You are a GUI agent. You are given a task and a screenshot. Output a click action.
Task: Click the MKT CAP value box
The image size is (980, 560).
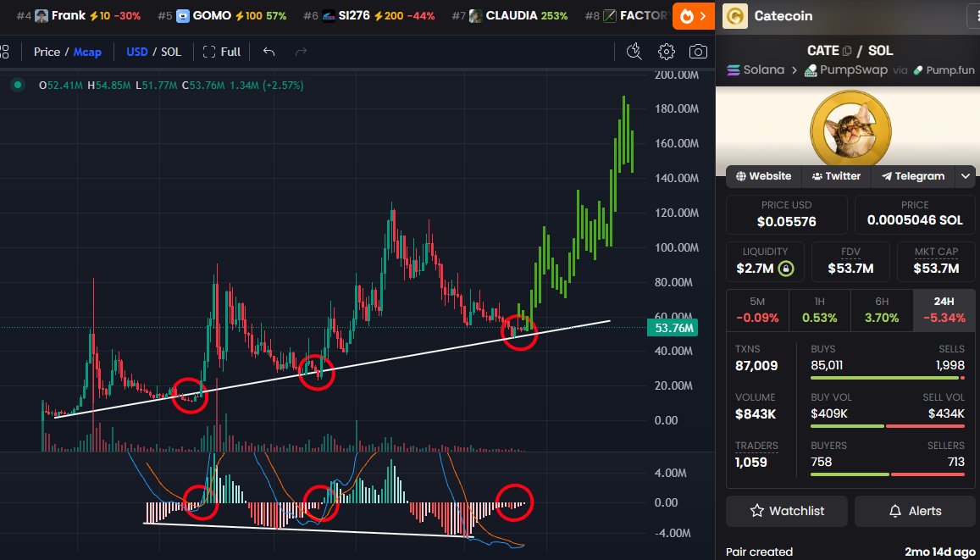pos(936,261)
